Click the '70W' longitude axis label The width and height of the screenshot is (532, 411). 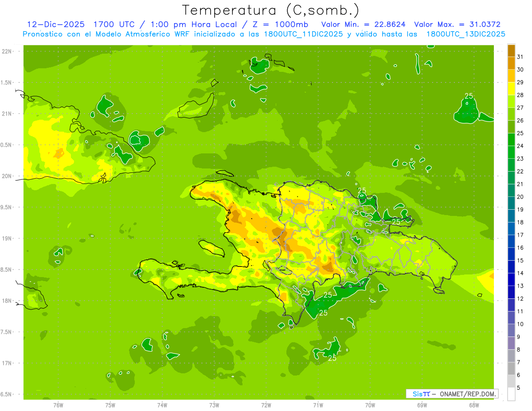pyautogui.click(x=370, y=405)
